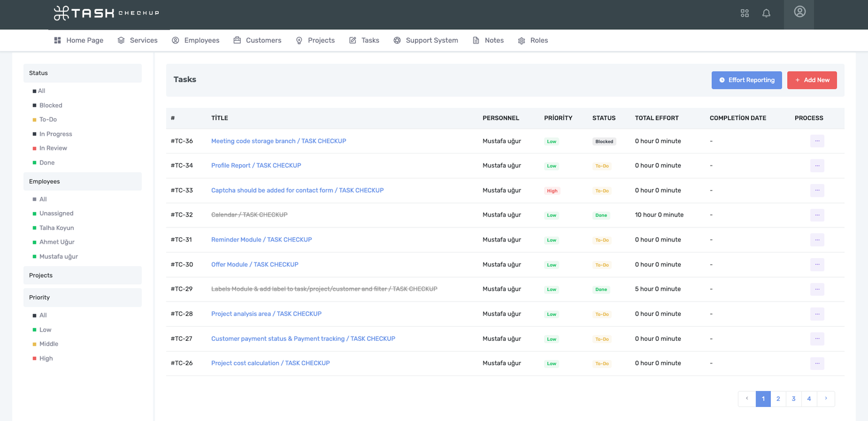Open process menu for #TC-28 row
Image resolution: width=868 pixels, height=421 pixels.
tap(817, 314)
